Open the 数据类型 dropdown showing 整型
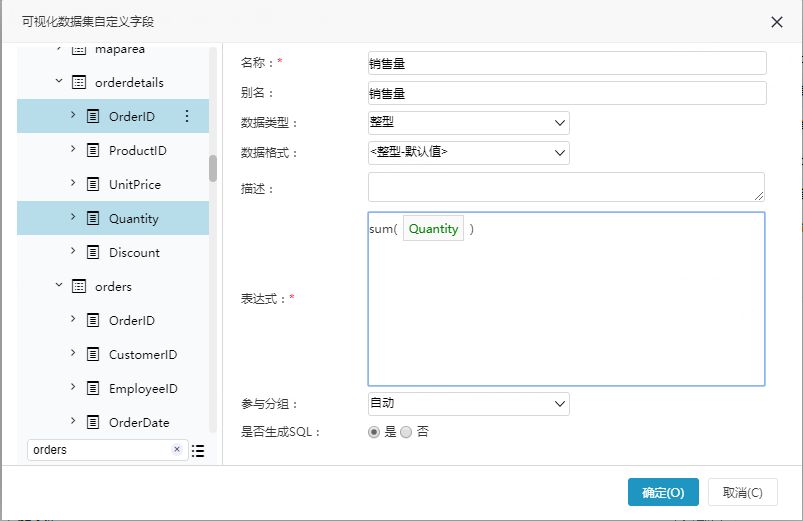 click(x=469, y=123)
